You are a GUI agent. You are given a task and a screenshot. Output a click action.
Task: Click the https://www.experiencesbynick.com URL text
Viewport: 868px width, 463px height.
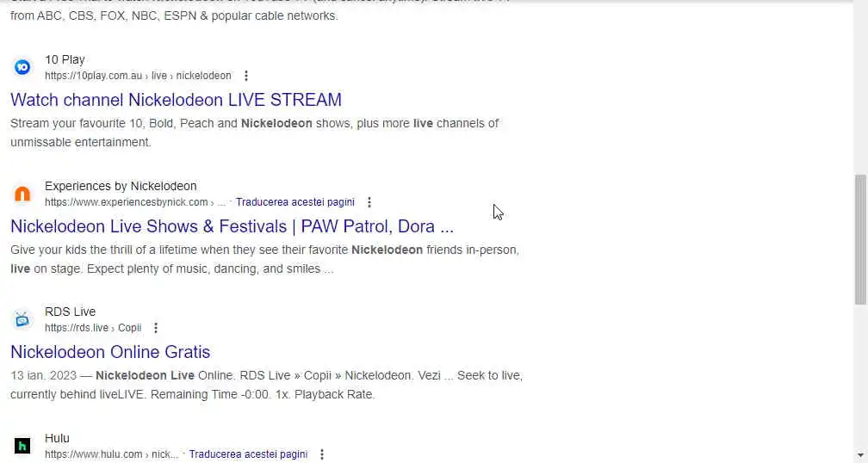135,202
